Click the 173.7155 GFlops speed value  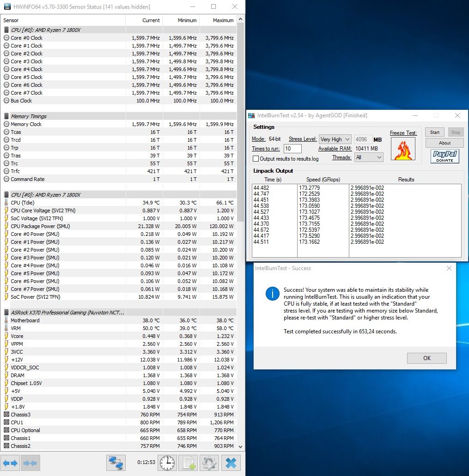(x=309, y=224)
